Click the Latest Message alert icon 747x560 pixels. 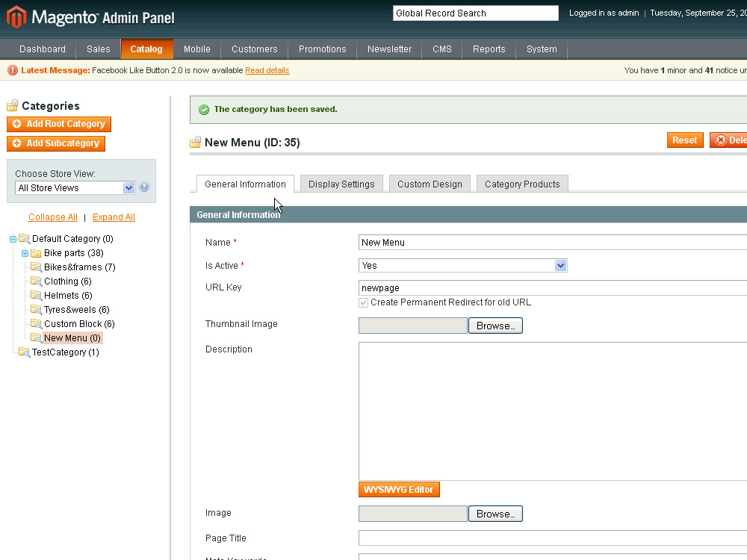point(13,70)
